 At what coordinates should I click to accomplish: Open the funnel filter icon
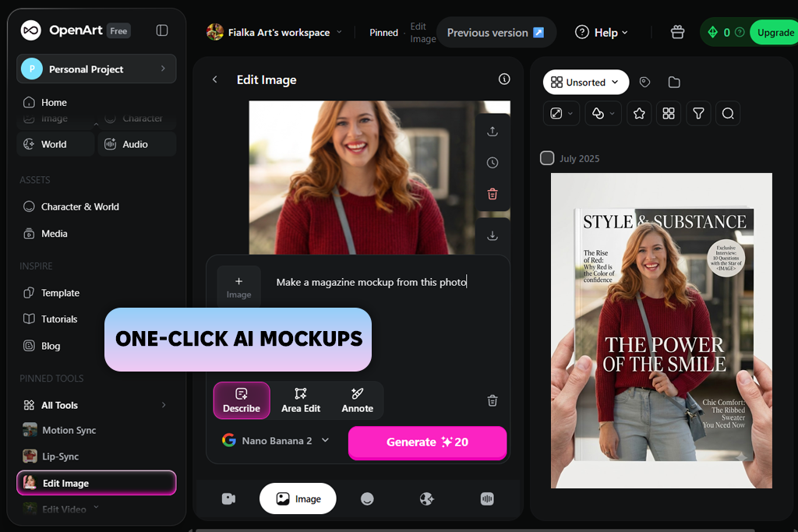(698, 114)
